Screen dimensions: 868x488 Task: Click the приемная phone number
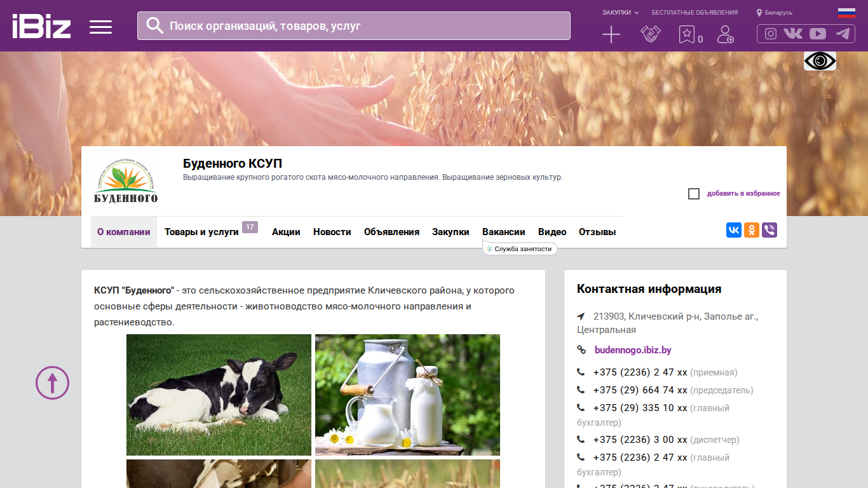641,372
